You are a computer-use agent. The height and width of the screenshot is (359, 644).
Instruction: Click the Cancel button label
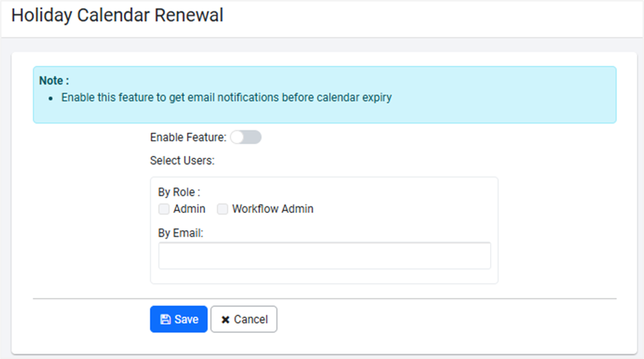pos(251,320)
